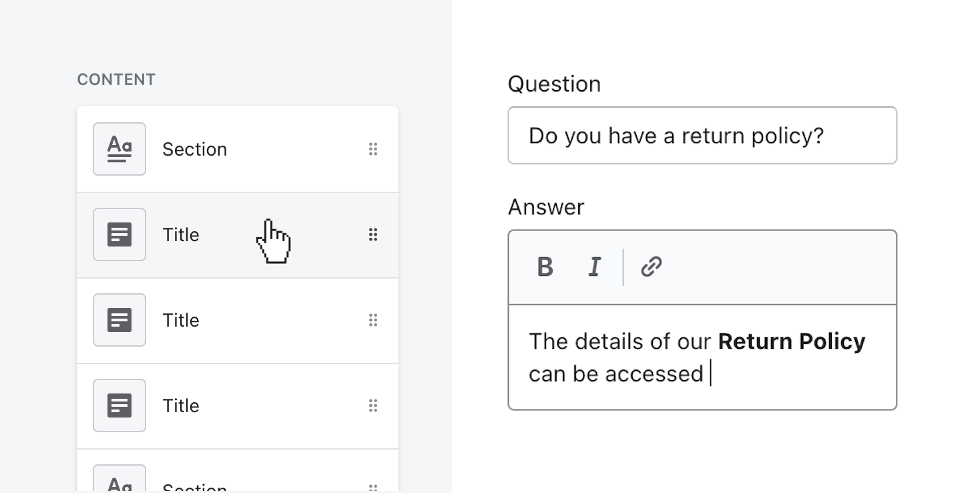Click drag handle of top Section row
This screenshot has height=493, width=980.
pos(373,149)
